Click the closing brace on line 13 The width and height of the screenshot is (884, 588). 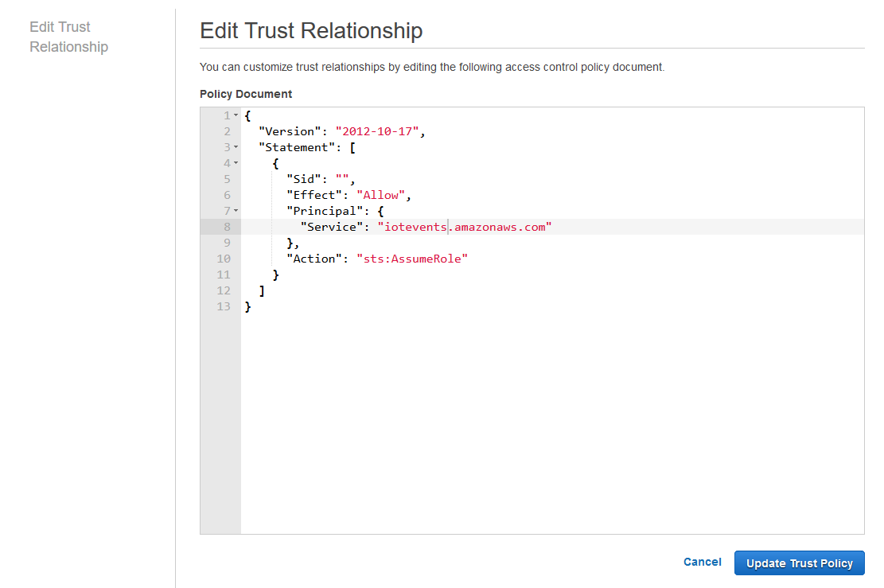click(x=248, y=306)
